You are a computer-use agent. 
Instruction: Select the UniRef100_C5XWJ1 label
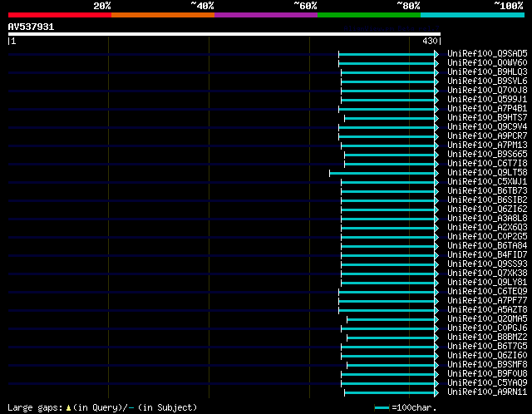tap(487, 182)
